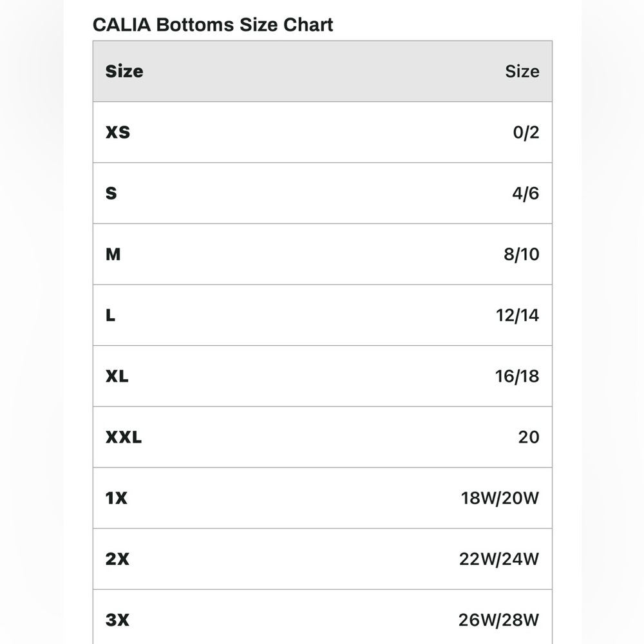Select the S size row label
Screen dimensions: 644x644
pos(111,193)
